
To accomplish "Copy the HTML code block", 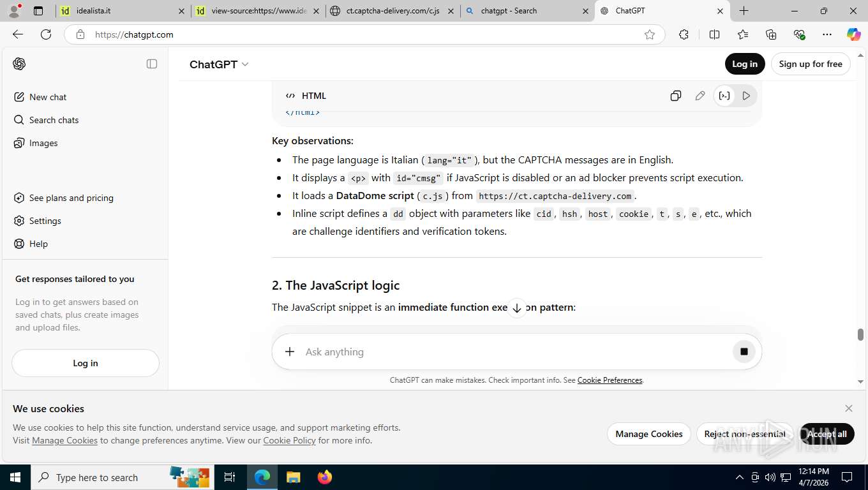I will tap(676, 96).
